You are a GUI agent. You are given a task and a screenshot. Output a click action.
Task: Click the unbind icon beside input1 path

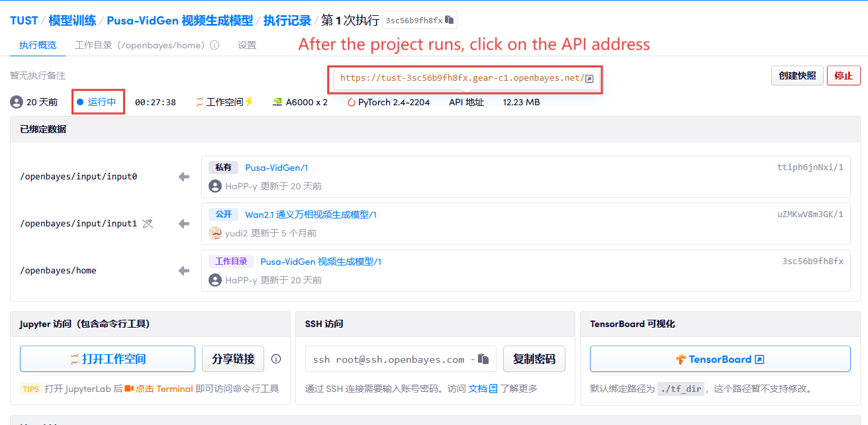[x=148, y=224]
